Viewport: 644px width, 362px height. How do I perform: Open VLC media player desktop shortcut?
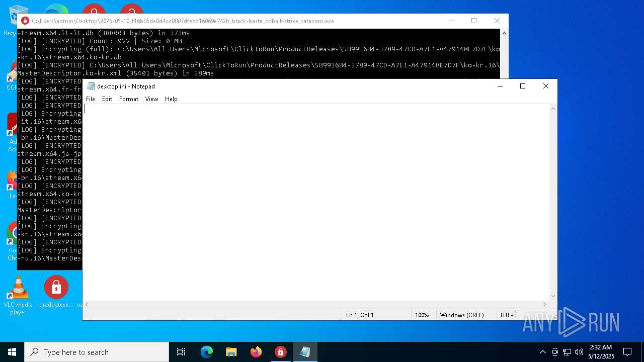18,296
